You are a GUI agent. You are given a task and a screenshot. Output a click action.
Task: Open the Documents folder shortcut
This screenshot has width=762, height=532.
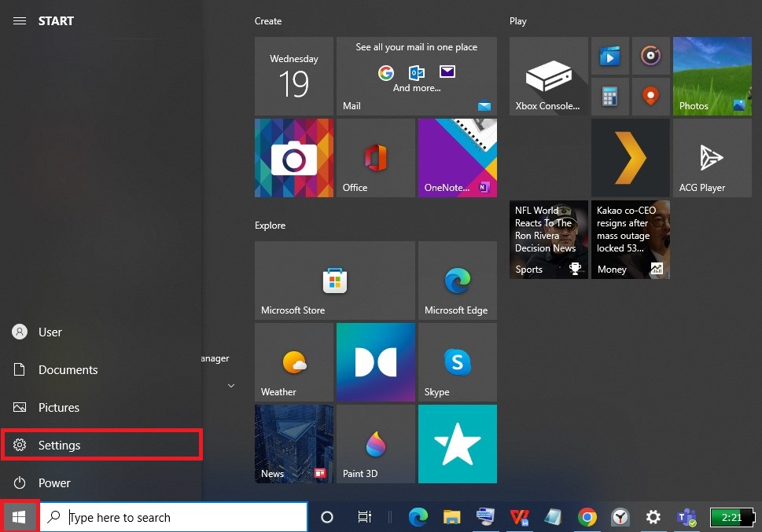point(101,369)
